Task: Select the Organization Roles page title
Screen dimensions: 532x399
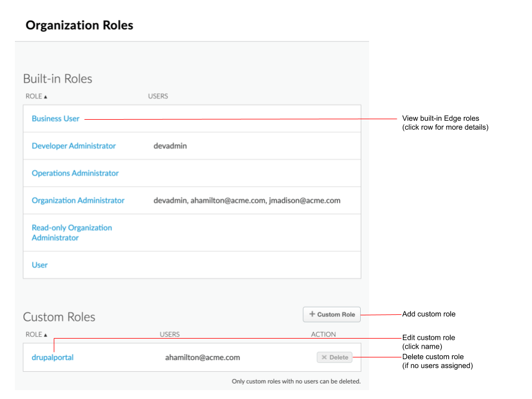Action: [x=79, y=25]
